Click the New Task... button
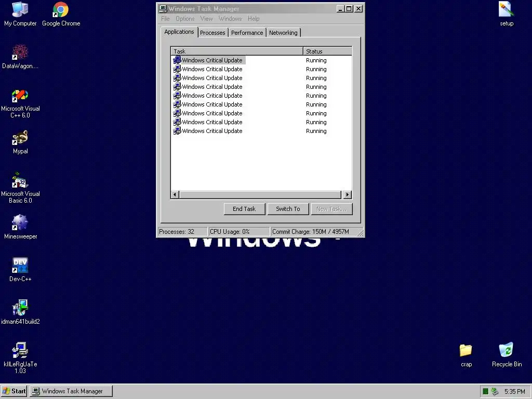 (x=331, y=209)
